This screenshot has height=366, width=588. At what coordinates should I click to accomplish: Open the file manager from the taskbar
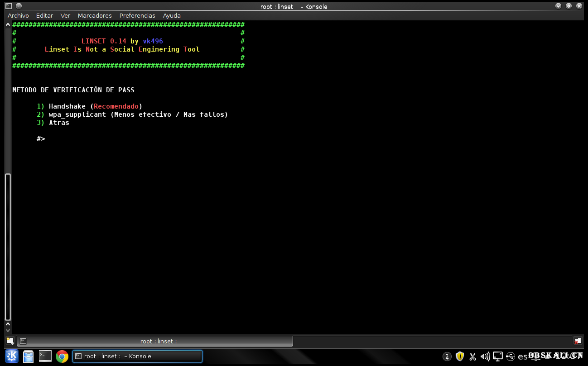[x=29, y=356]
